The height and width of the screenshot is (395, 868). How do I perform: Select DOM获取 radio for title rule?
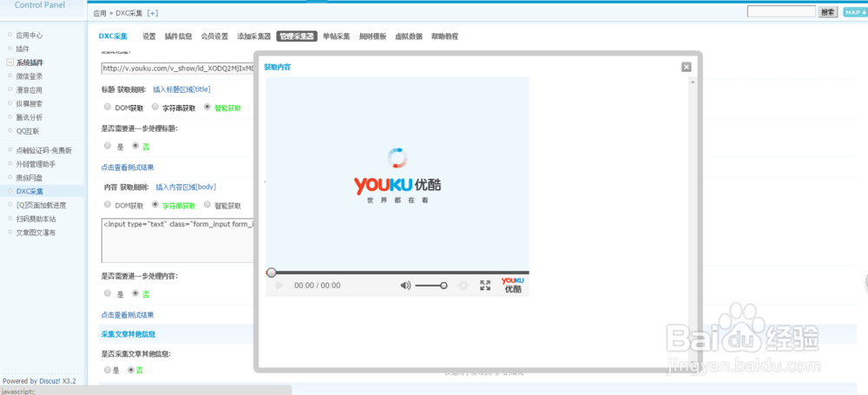point(108,107)
